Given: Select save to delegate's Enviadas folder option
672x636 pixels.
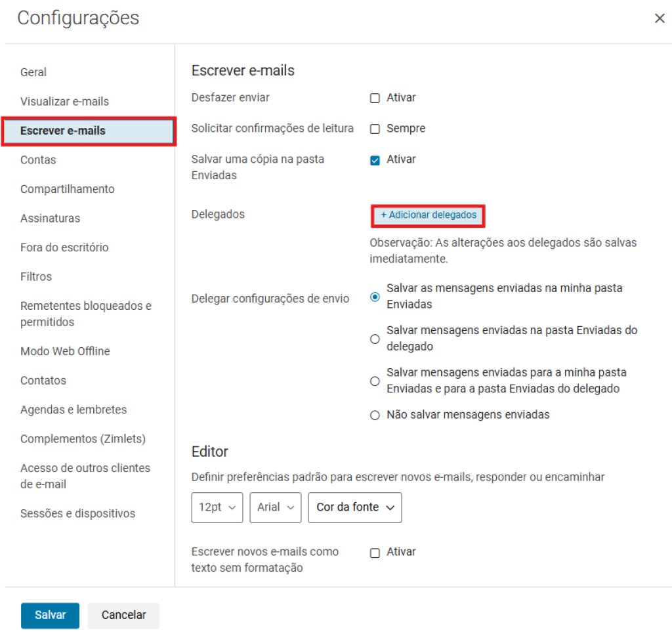Looking at the screenshot, I should point(375,339).
